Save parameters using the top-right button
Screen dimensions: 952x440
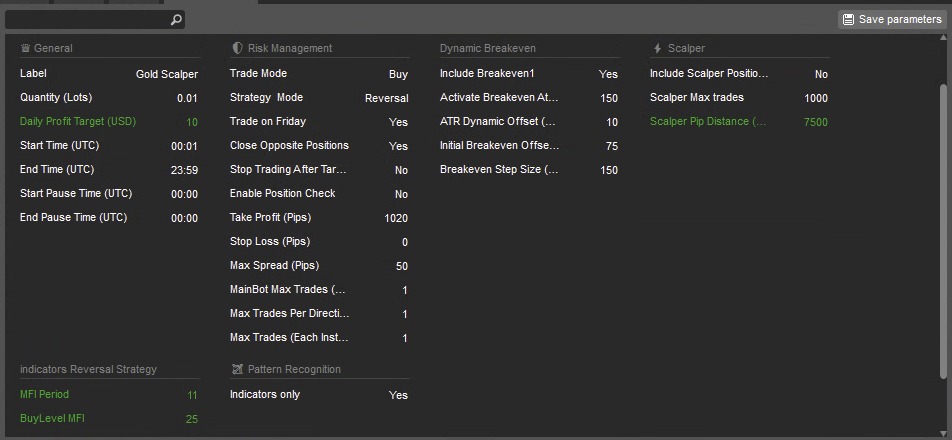[x=891, y=19]
